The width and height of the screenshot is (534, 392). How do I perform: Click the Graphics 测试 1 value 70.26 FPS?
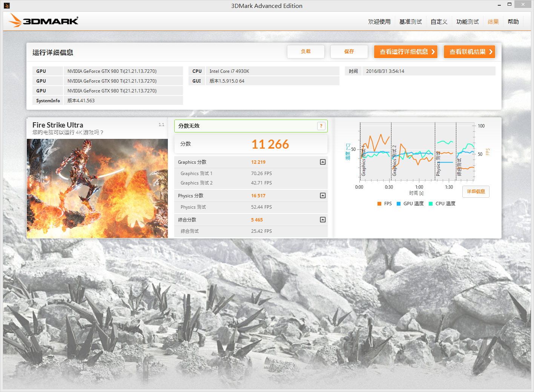pyautogui.click(x=261, y=174)
